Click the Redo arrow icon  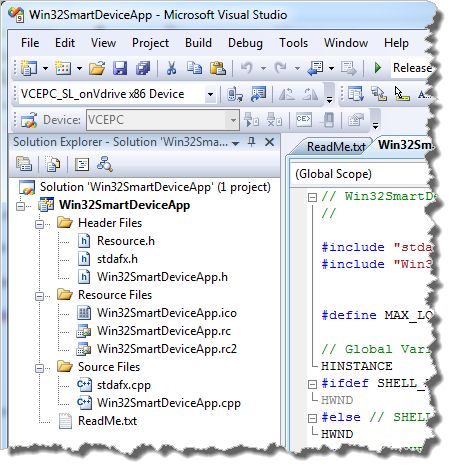tap(281, 68)
